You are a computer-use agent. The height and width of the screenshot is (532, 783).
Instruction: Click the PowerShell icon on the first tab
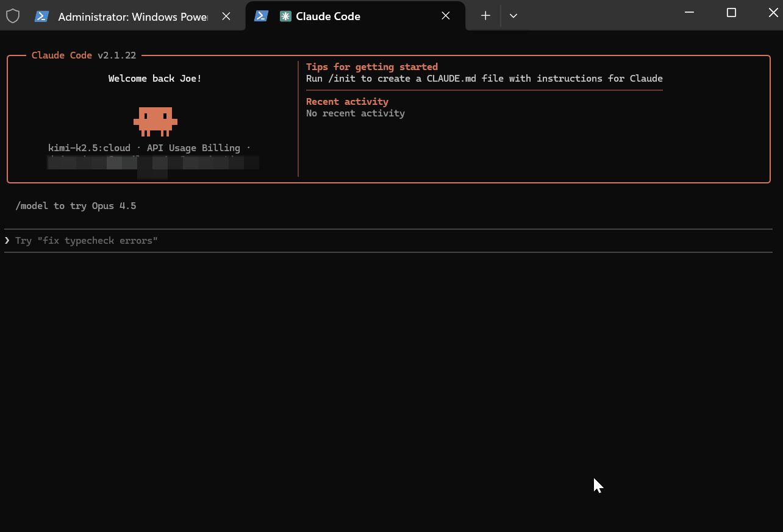[41, 16]
